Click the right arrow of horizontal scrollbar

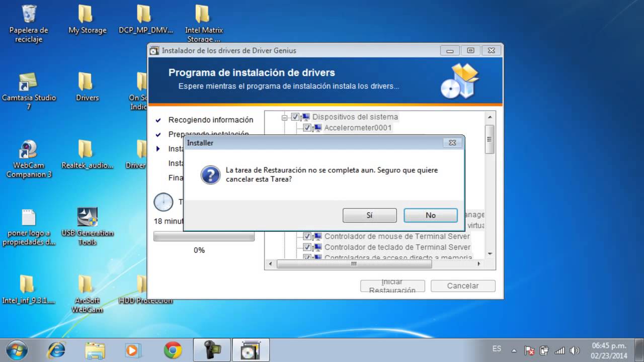[x=479, y=264]
